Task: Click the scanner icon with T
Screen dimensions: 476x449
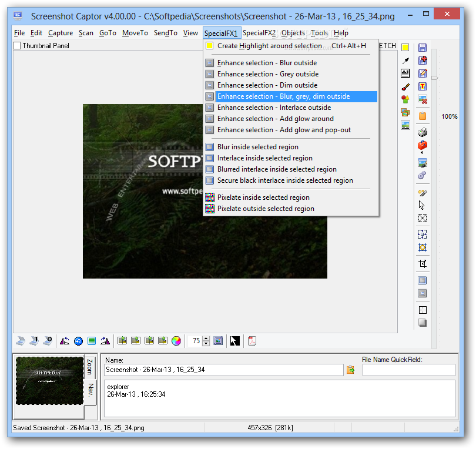Action: (x=34, y=341)
